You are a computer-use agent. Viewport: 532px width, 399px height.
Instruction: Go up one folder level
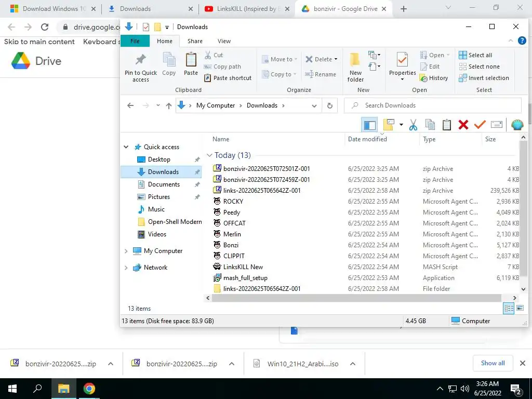click(169, 105)
